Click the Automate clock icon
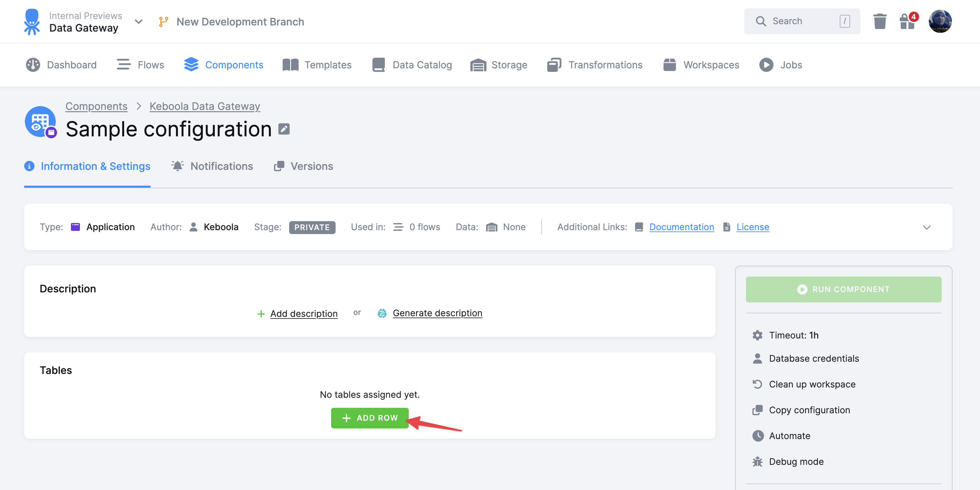The image size is (980, 490). point(758,436)
